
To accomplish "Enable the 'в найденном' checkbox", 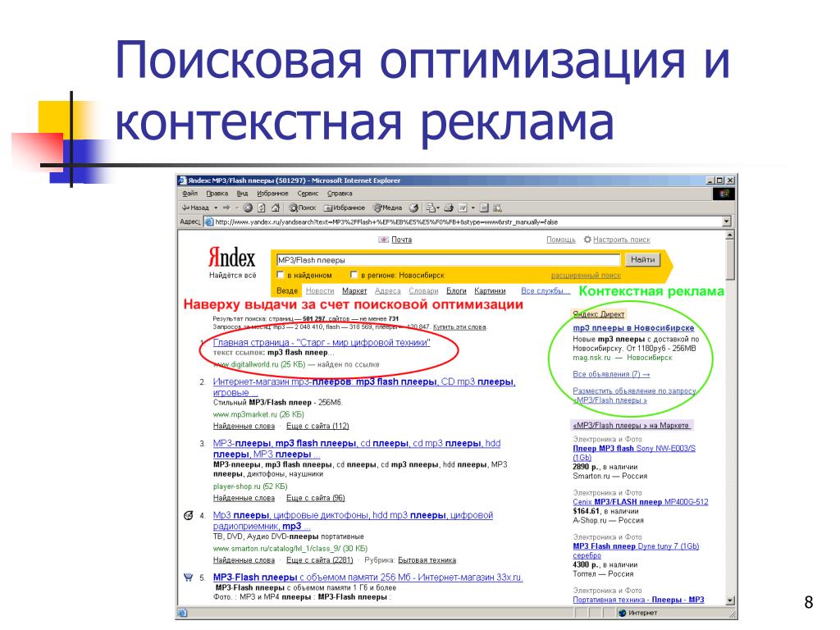I will pos(280,275).
